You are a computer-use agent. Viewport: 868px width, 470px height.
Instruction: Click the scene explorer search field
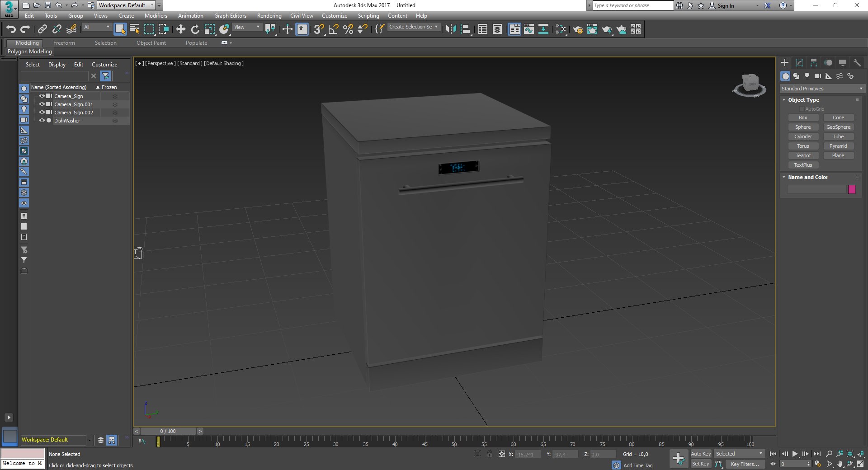coord(54,75)
